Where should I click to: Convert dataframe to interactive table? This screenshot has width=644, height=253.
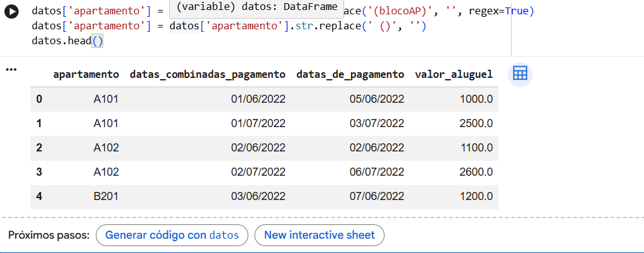[x=520, y=75]
